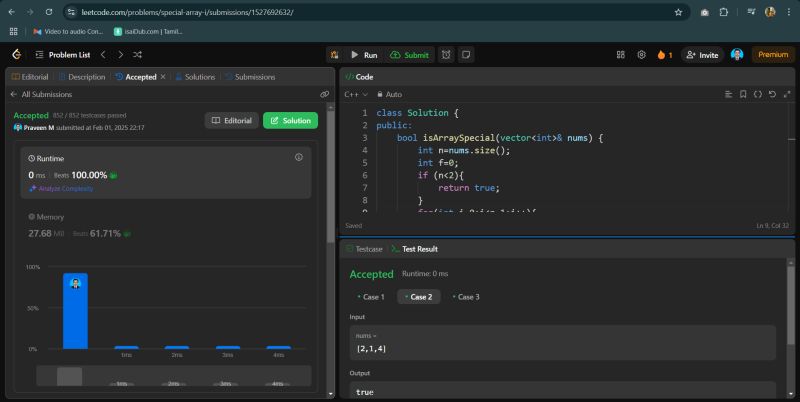Select the Case 3 test case
The image size is (800, 402).
(x=466, y=297)
